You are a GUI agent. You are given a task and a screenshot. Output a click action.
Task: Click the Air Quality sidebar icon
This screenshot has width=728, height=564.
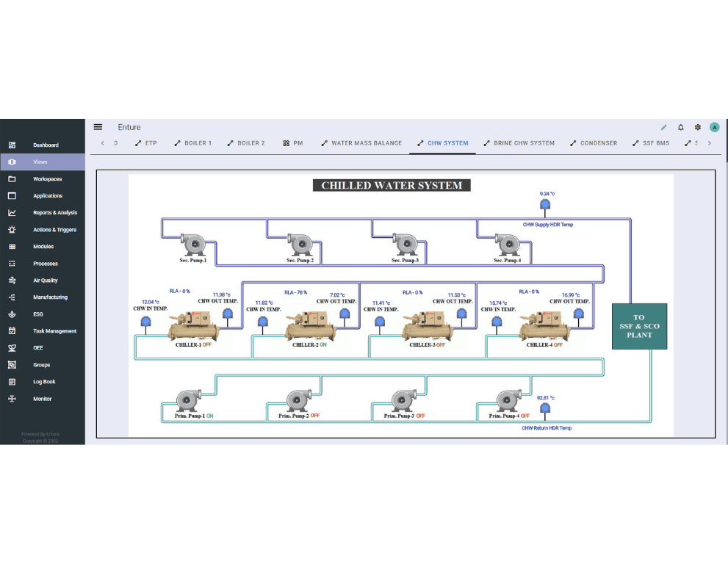[12, 281]
